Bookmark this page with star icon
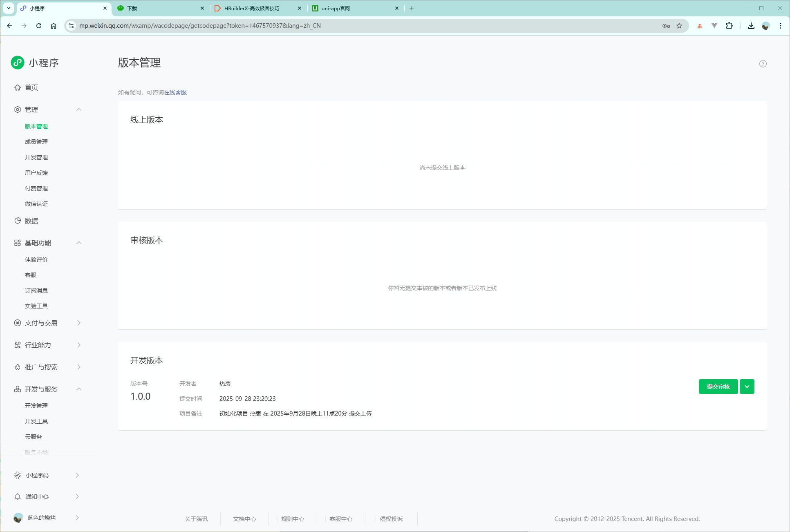The height and width of the screenshot is (532, 790). [x=679, y=26]
